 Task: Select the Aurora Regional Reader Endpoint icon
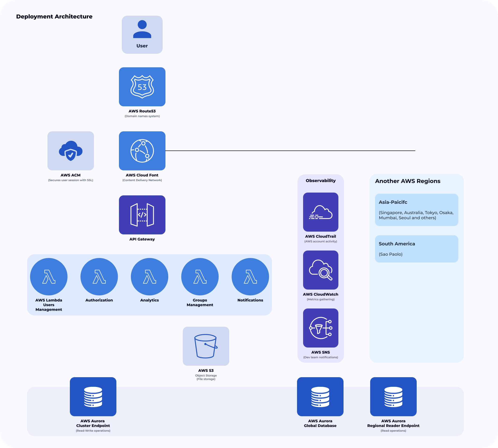tap(393, 397)
